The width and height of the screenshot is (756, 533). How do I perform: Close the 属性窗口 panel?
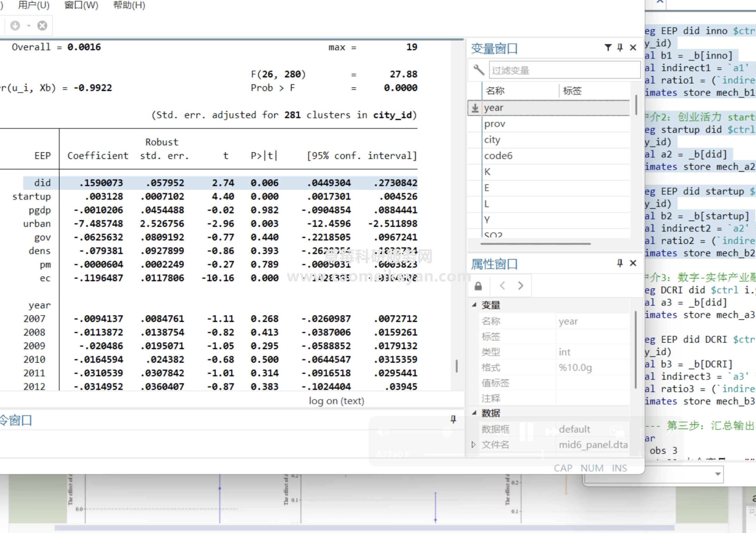[x=633, y=263]
